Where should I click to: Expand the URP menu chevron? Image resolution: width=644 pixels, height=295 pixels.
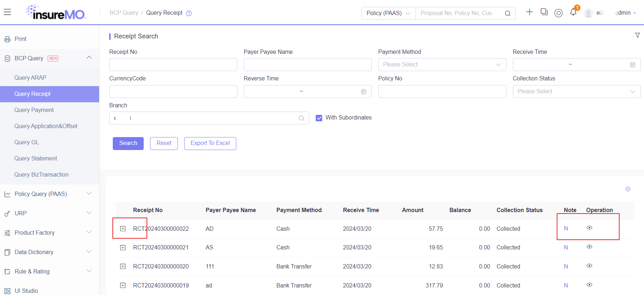[x=89, y=212]
